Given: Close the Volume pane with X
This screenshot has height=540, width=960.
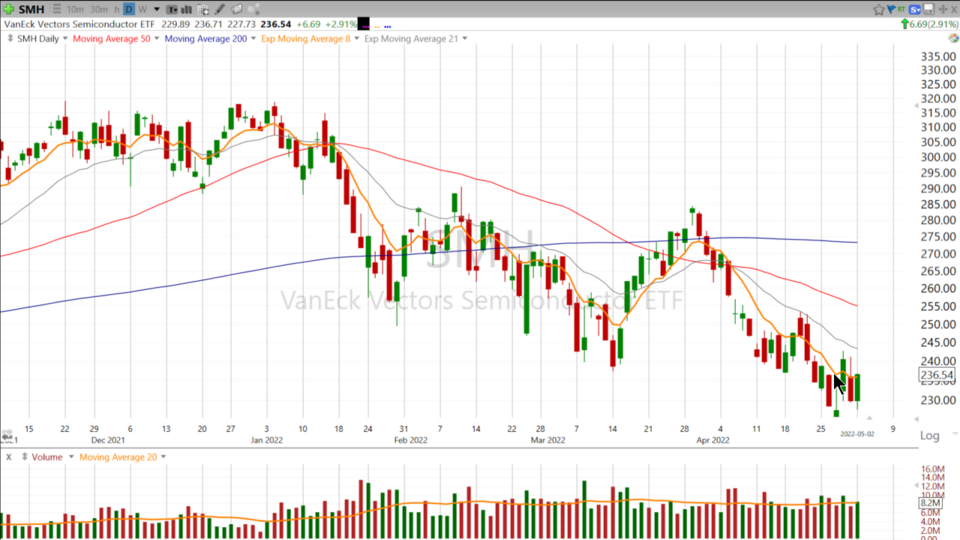Looking at the screenshot, I should click(8, 457).
